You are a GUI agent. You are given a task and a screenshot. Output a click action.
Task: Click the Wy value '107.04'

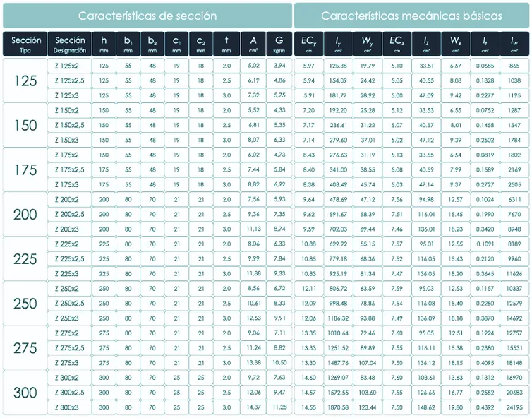coord(368,363)
